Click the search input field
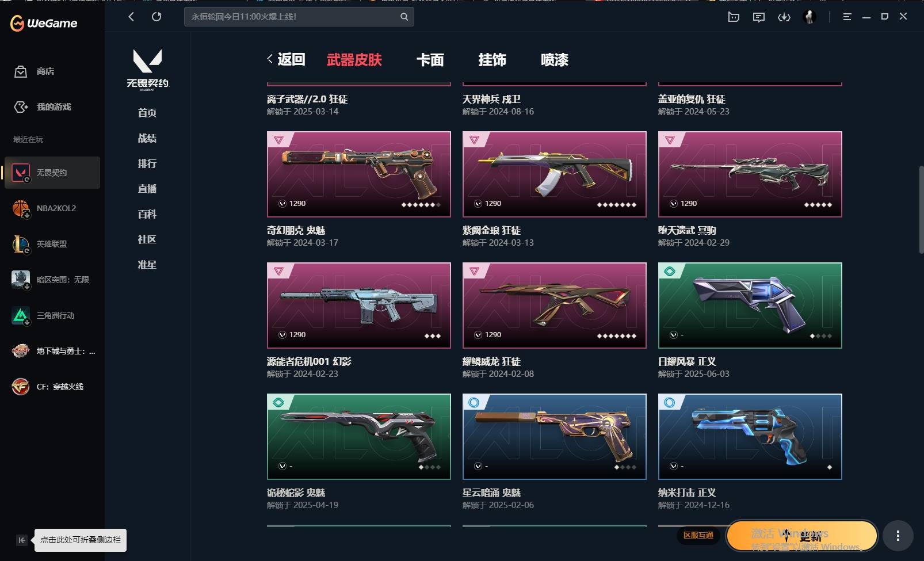 [293, 17]
